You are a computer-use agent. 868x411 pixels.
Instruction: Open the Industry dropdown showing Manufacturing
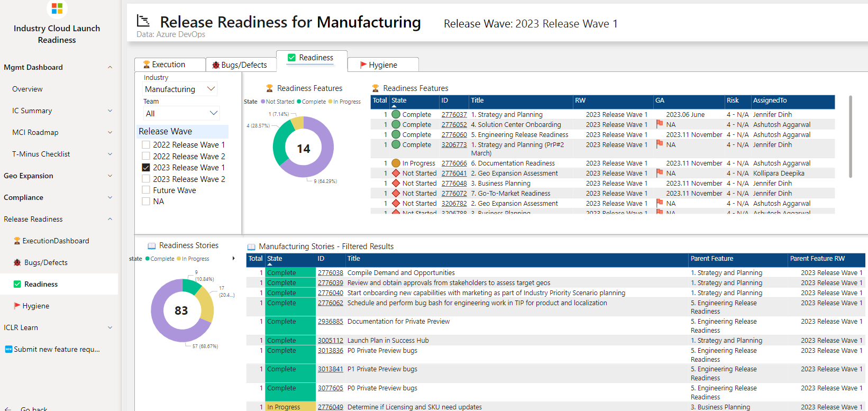[x=180, y=89]
